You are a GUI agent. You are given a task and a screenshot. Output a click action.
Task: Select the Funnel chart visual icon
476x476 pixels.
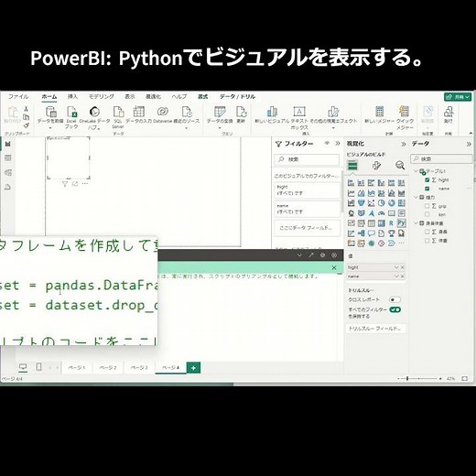pos(361,203)
